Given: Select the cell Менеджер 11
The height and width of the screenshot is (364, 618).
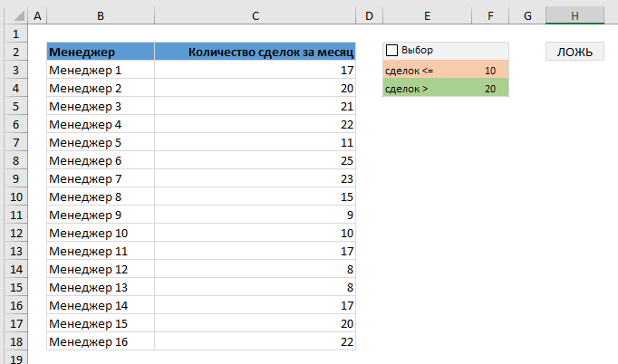Looking at the screenshot, I should point(101,251).
